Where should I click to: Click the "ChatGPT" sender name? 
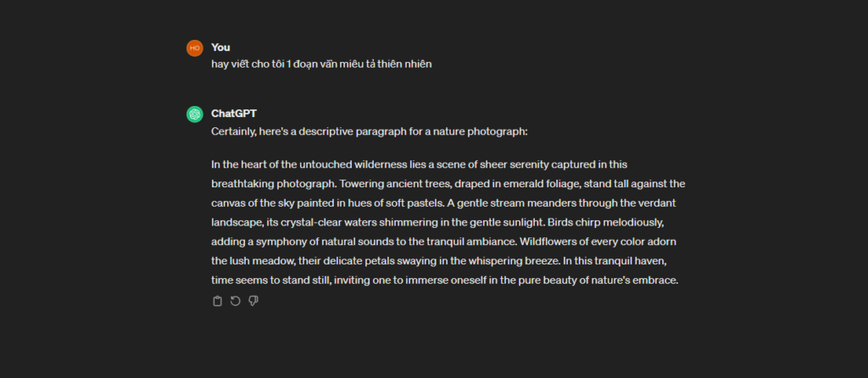point(235,114)
